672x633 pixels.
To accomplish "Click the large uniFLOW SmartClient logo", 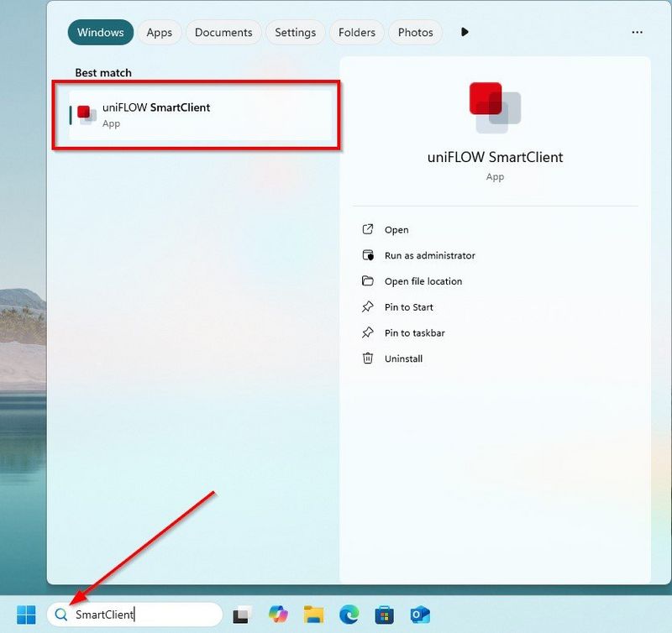I will [x=495, y=107].
